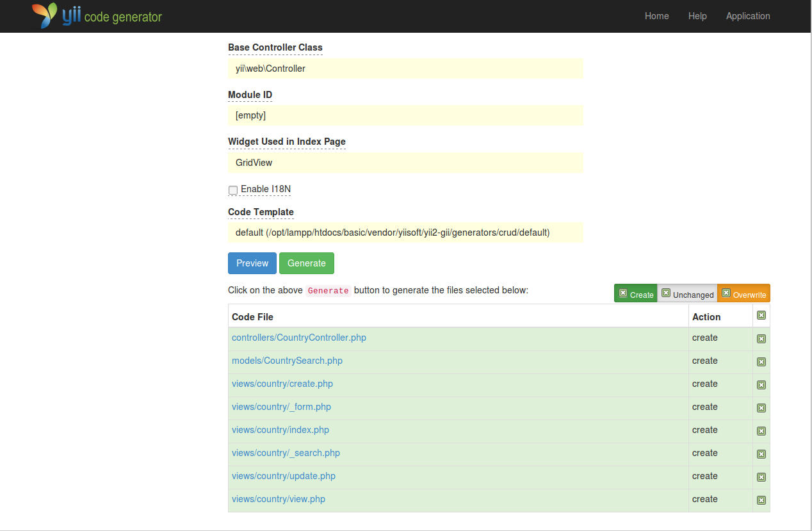Open the Help menu item
Viewport: 812px width, 531px height.
[697, 16]
